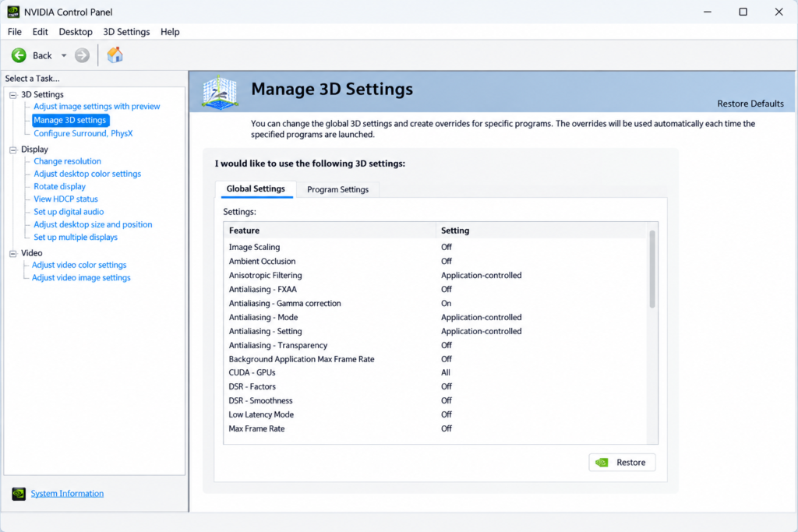Collapse the Video tree node
Viewport: 798px width, 532px height.
[13, 254]
